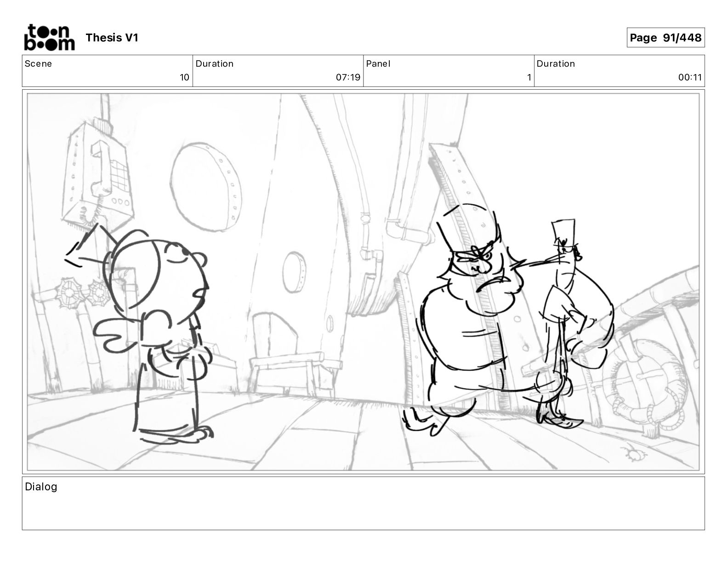Click the 'Panel' header label
This screenshot has height=563, width=728.
pyautogui.click(x=378, y=63)
